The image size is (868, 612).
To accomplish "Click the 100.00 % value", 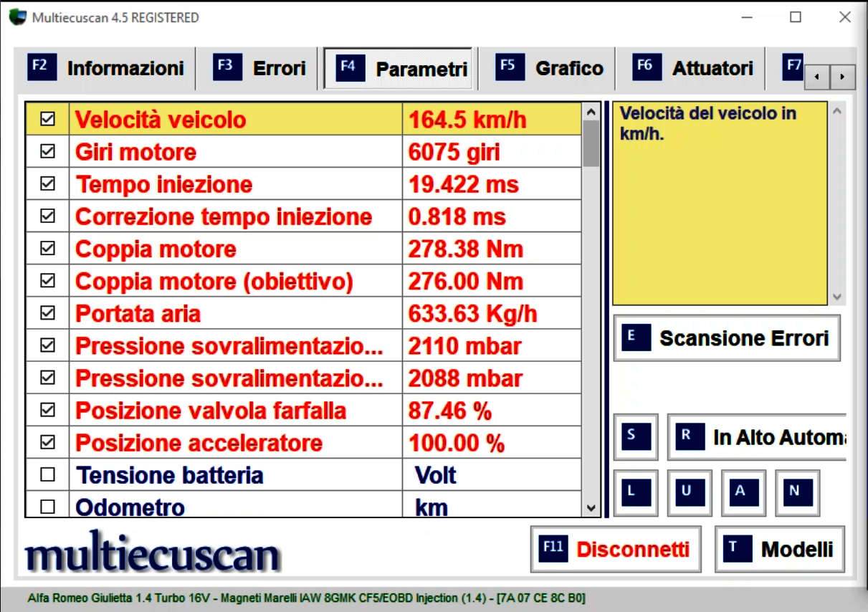I will coord(457,443).
